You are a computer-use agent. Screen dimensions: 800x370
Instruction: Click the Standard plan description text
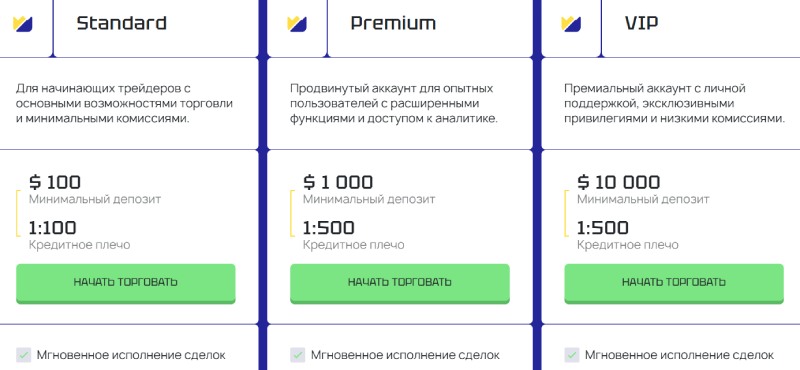pos(124,104)
